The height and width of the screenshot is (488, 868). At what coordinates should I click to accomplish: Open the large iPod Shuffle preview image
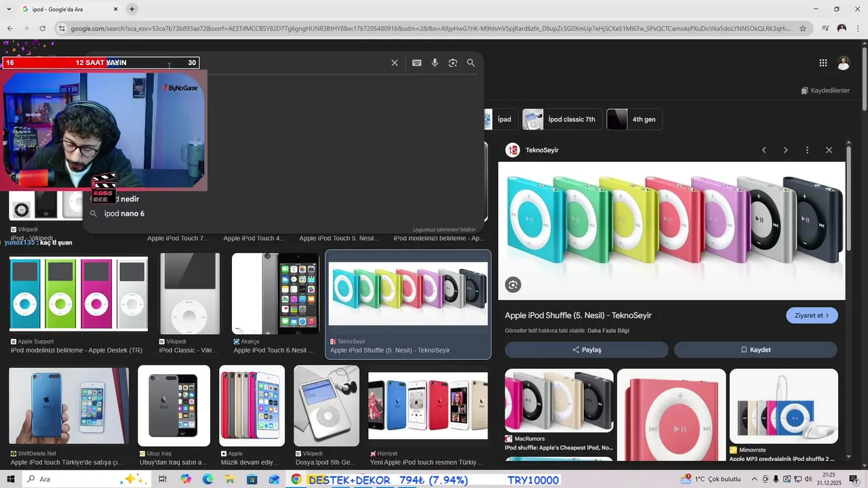[672, 230]
